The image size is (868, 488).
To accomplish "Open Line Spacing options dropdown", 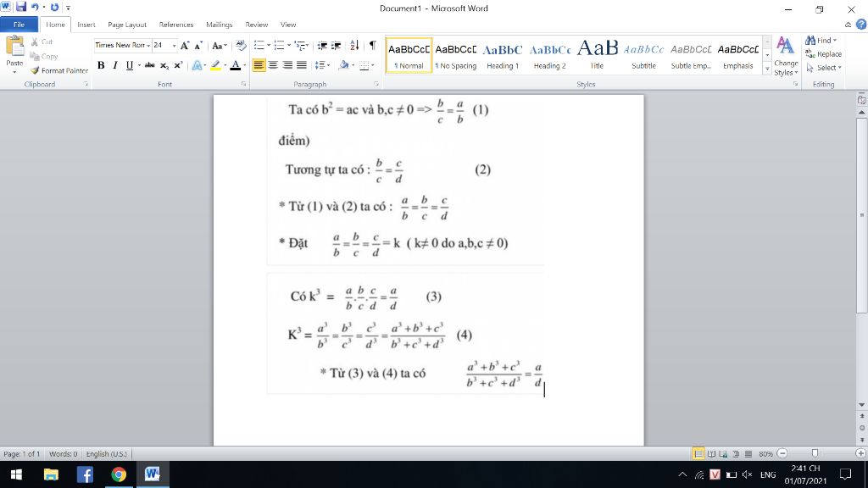I will (x=322, y=65).
